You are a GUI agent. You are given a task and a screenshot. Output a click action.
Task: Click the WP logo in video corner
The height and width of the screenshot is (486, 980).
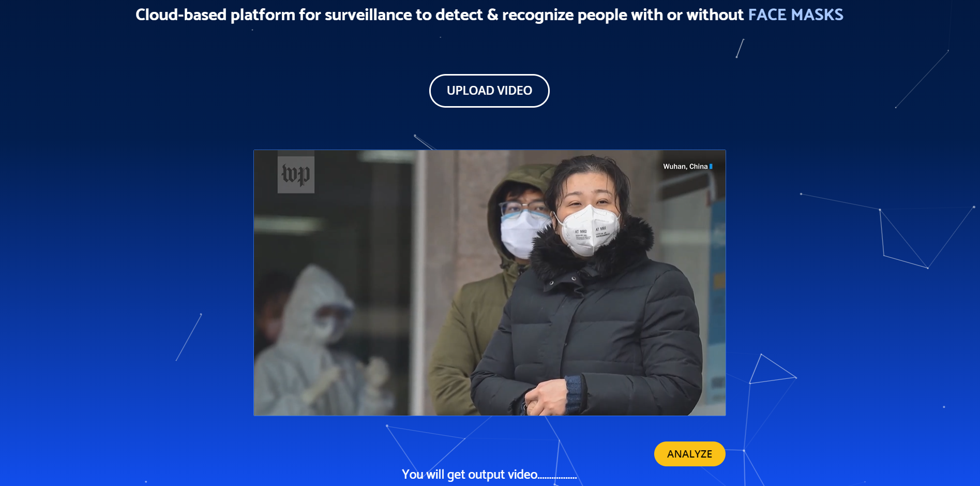(x=296, y=174)
